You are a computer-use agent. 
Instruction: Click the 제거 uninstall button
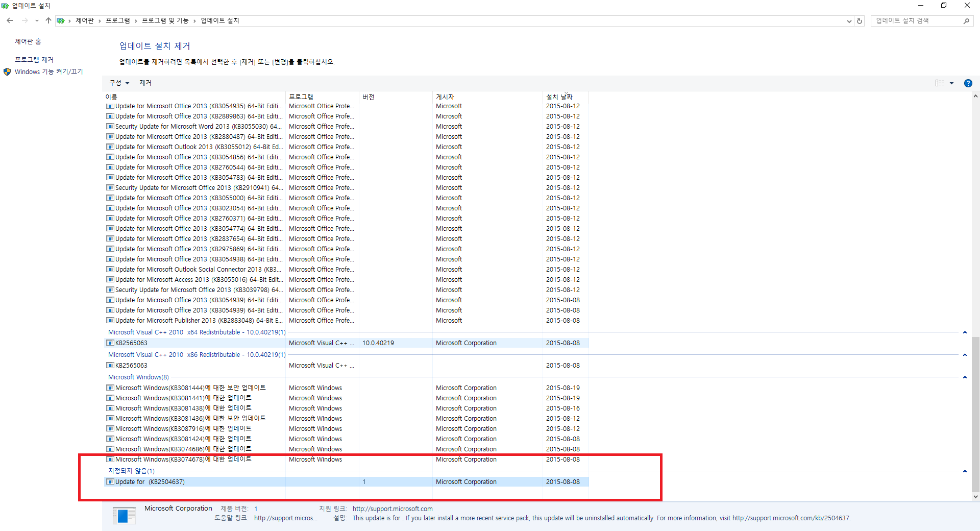[x=145, y=83]
